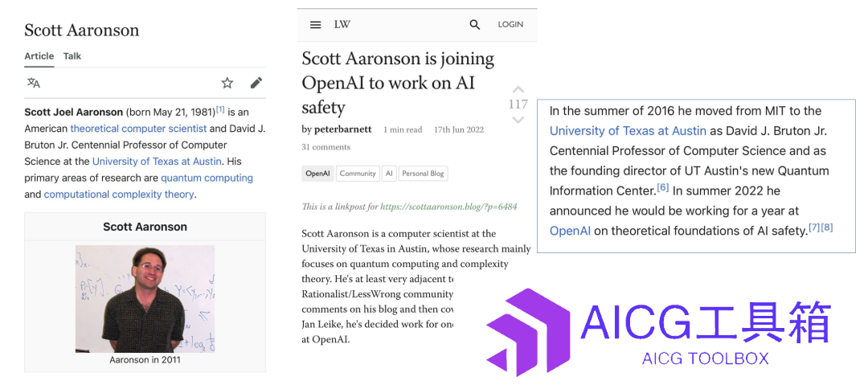Click the pencil edit icon
This screenshot has height=385, width=868.
point(256,83)
